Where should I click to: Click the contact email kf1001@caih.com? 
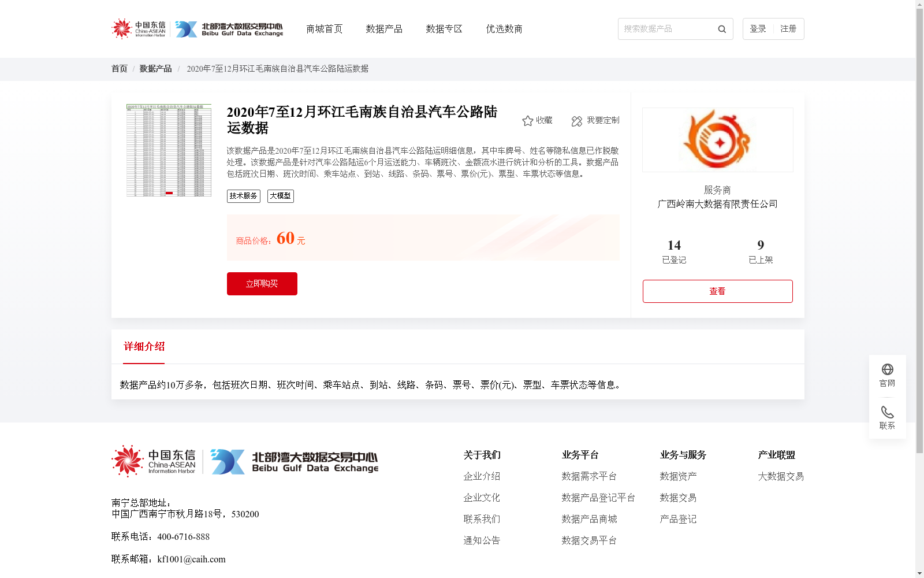[191, 560]
